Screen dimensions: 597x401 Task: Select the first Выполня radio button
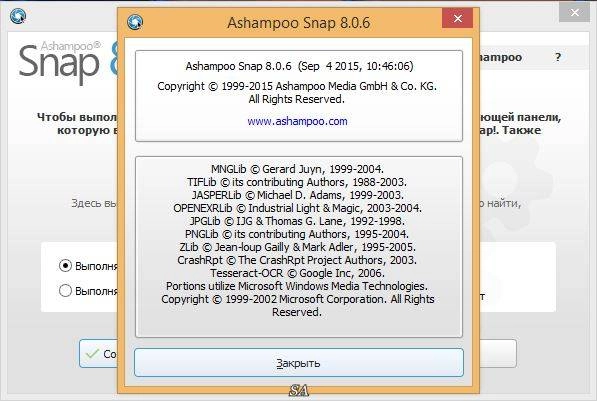65,265
